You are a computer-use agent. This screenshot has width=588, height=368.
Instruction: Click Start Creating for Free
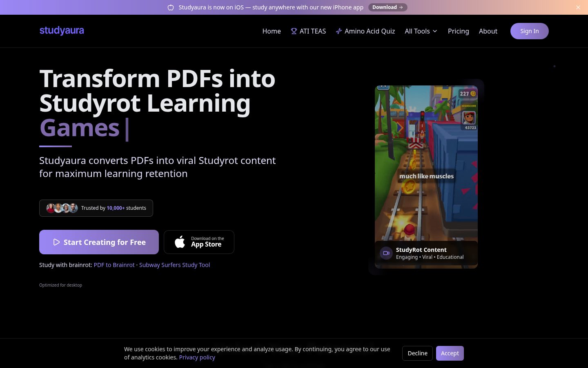tap(99, 242)
